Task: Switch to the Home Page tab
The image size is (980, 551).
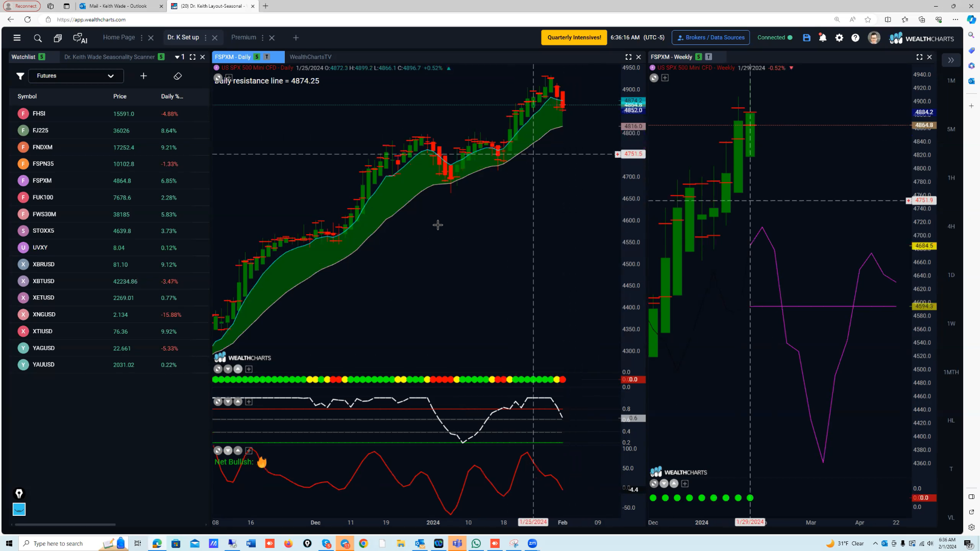Action: [x=119, y=38]
